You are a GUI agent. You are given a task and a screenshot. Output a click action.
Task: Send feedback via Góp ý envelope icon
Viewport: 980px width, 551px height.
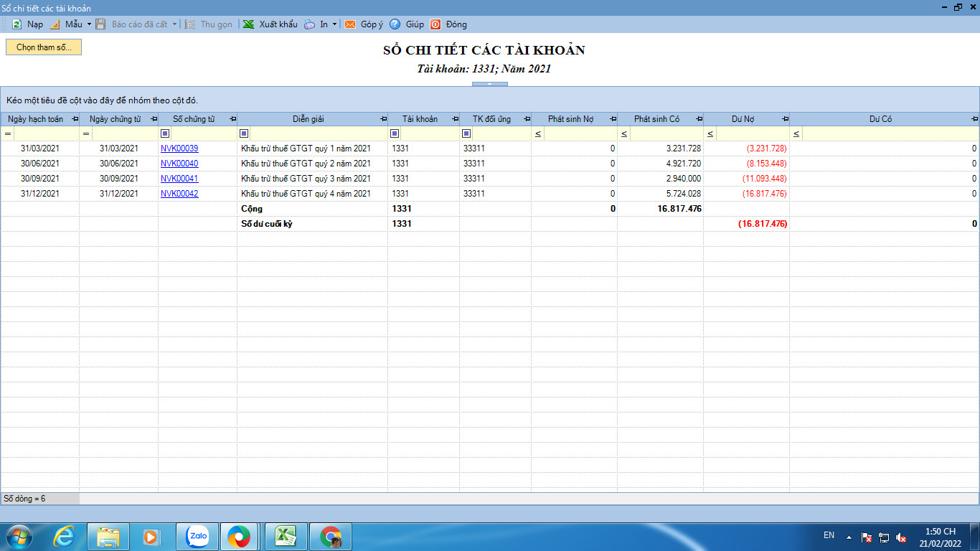point(350,24)
